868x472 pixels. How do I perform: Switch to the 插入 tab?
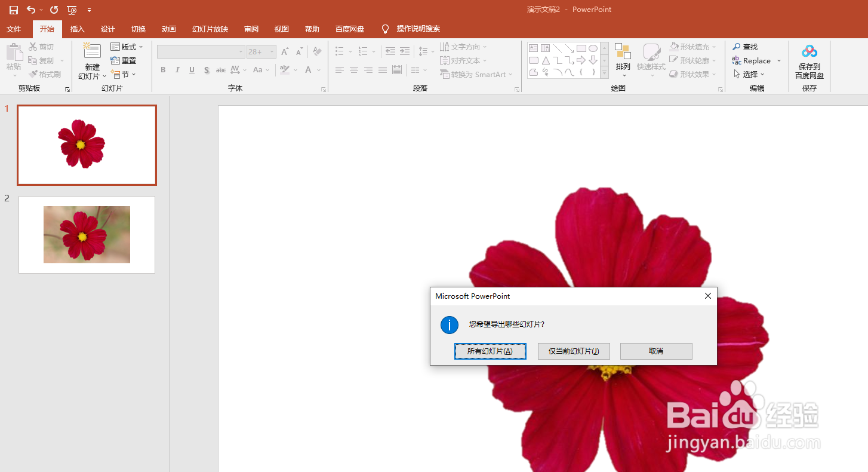[78, 29]
